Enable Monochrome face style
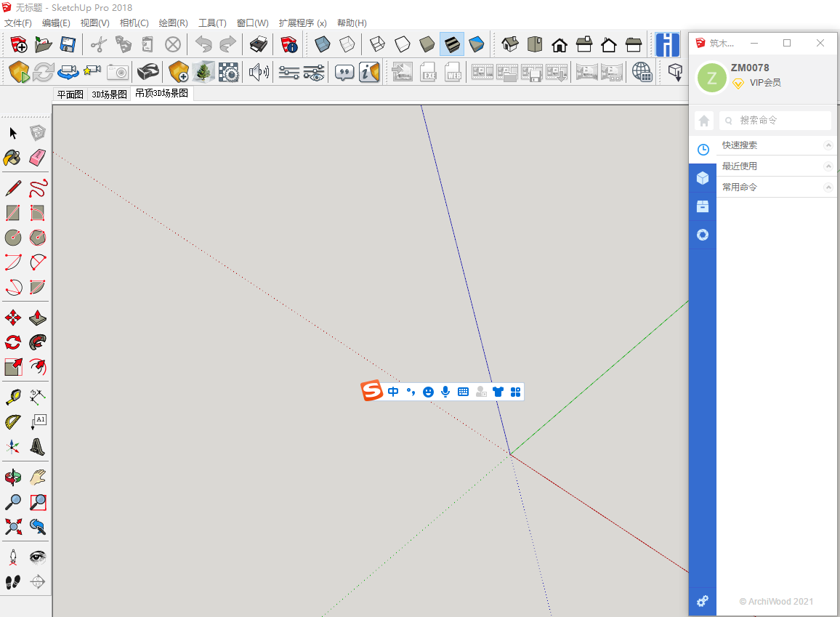 [476, 44]
